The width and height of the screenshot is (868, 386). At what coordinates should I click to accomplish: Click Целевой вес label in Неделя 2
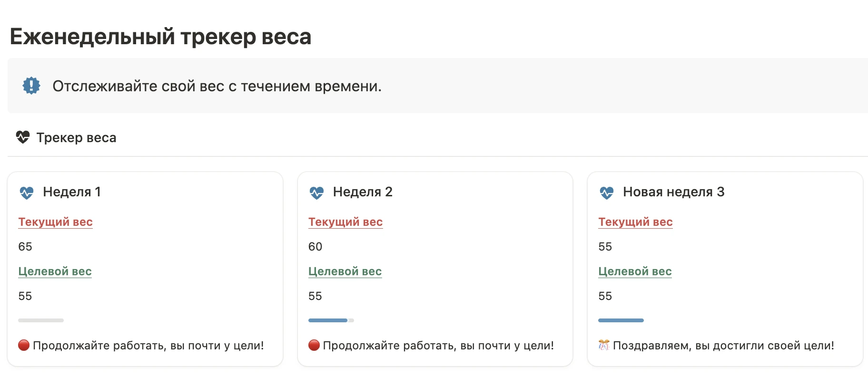[x=345, y=271]
